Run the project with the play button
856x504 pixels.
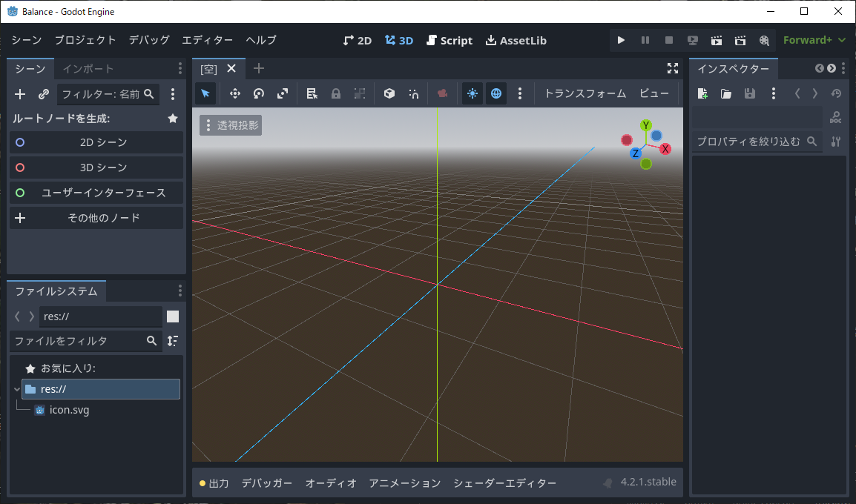point(621,41)
